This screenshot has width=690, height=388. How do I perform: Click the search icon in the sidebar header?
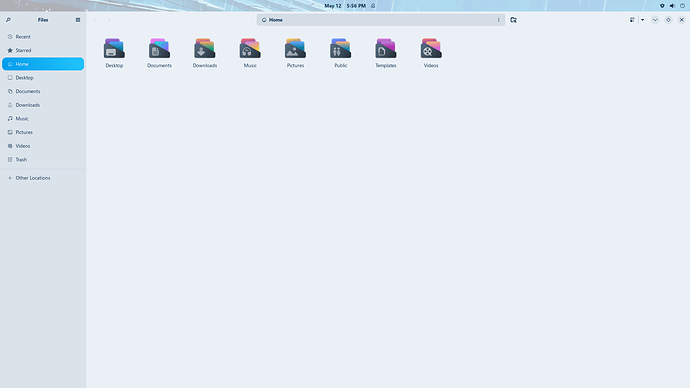[8, 20]
